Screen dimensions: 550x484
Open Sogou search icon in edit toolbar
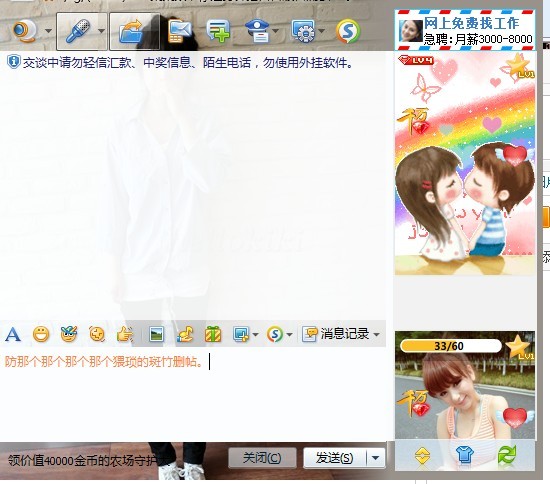point(275,334)
